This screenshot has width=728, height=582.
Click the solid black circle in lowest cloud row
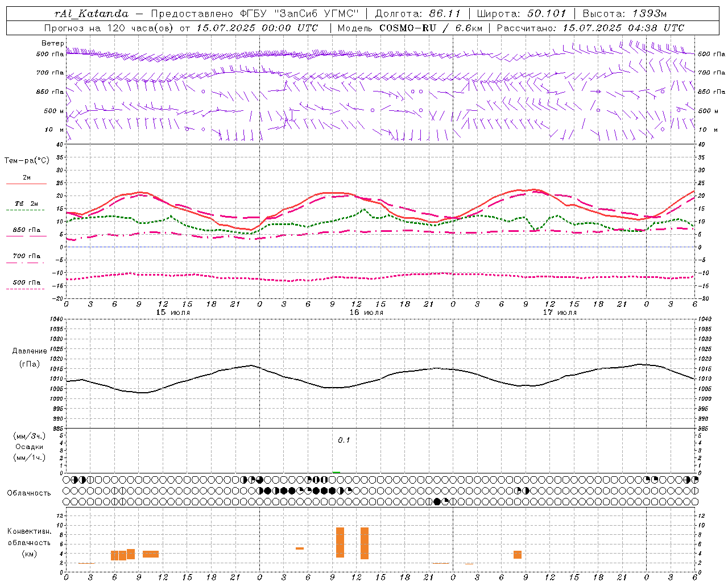pos(437,502)
